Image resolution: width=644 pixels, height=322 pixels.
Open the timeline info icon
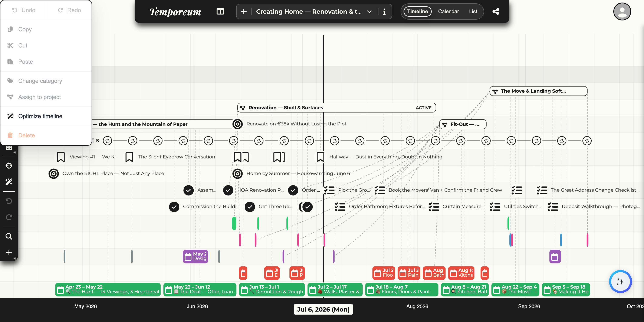coord(384,11)
